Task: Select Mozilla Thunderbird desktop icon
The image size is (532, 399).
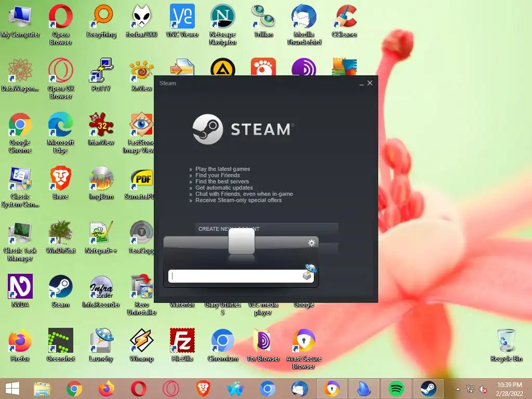Action: tap(303, 24)
